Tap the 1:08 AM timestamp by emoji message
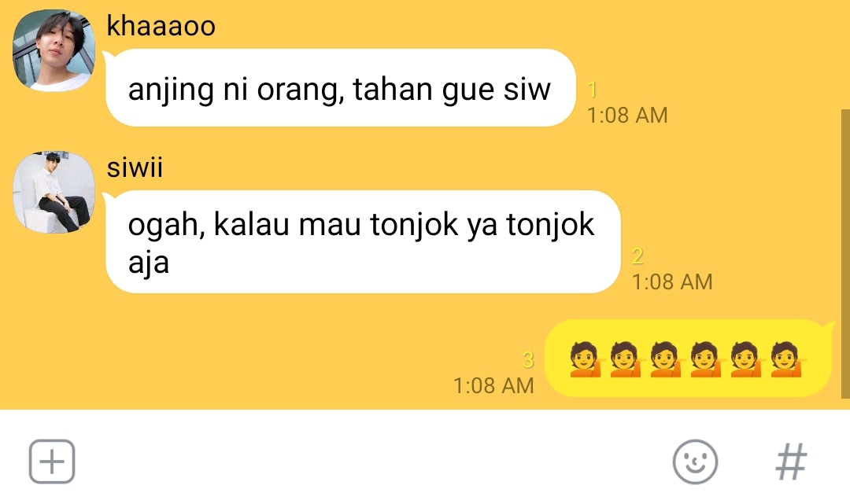The width and height of the screenshot is (850, 504). point(493,385)
